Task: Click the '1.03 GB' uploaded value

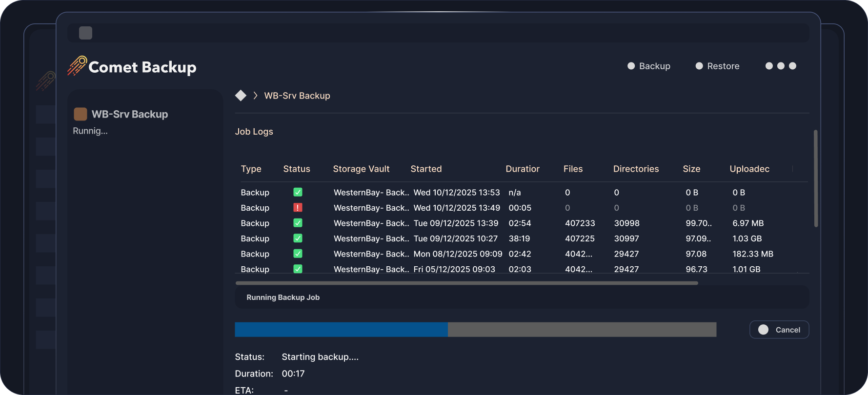Action: click(747, 238)
